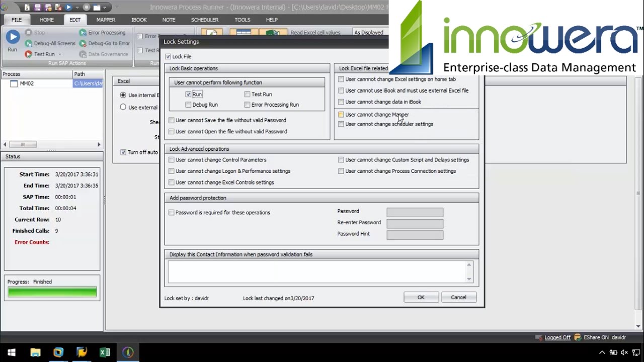The height and width of the screenshot is (362, 644).
Task: Check the Test Run lock checkbox
Action: pyautogui.click(x=247, y=95)
